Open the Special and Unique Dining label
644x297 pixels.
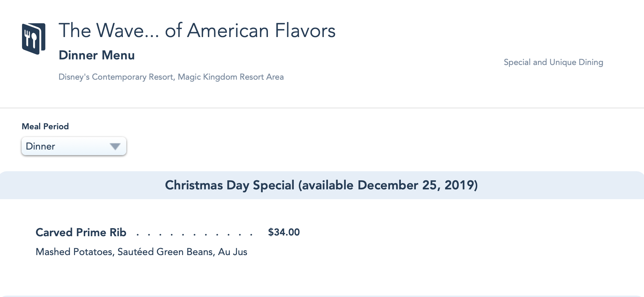coord(553,62)
